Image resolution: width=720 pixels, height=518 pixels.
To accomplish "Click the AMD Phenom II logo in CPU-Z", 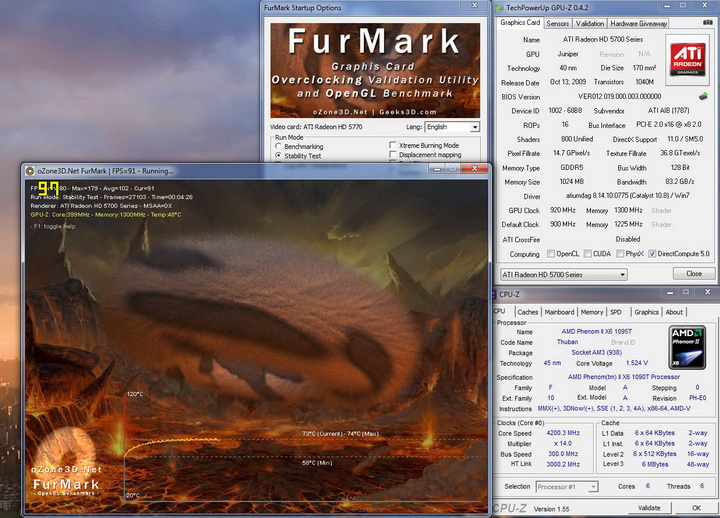I will tap(687, 348).
